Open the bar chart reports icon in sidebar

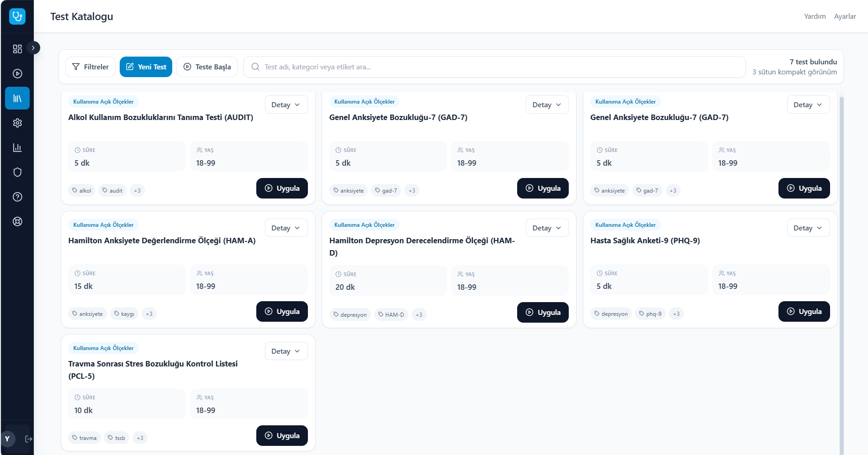point(17,147)
